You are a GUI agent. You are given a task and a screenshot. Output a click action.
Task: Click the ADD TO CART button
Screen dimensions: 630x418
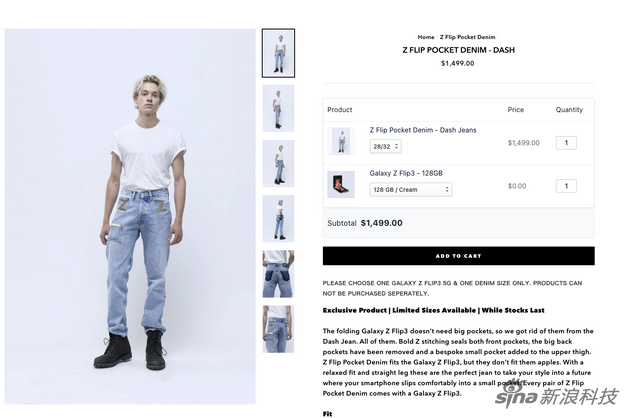coord(458,256)
